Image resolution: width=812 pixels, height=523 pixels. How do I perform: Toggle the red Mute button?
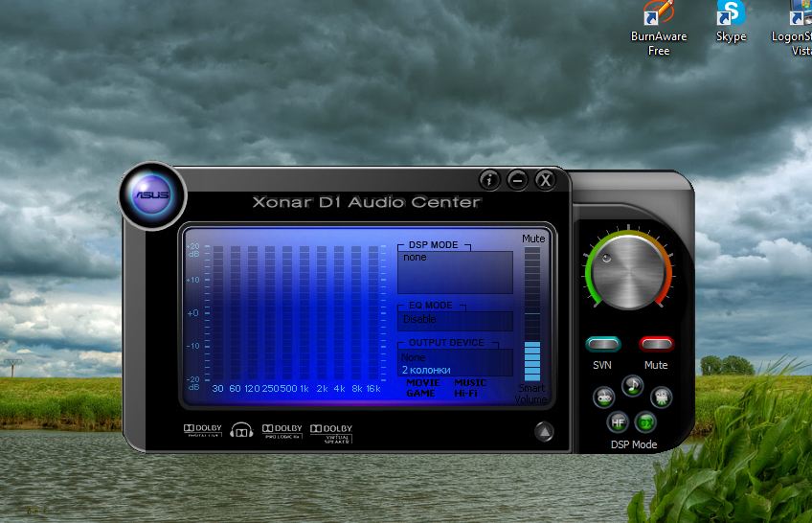click(656, 344)
